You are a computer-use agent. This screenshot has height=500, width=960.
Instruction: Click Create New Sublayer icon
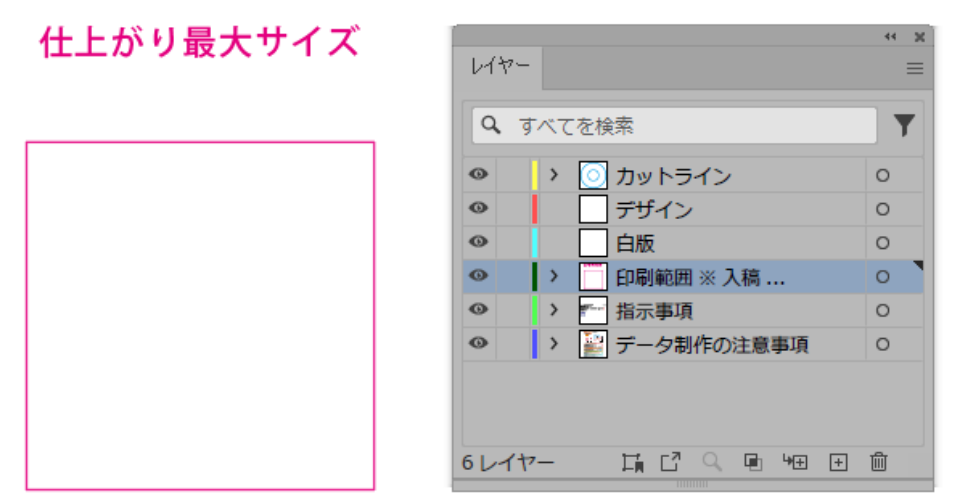click(x=795, y=462)
